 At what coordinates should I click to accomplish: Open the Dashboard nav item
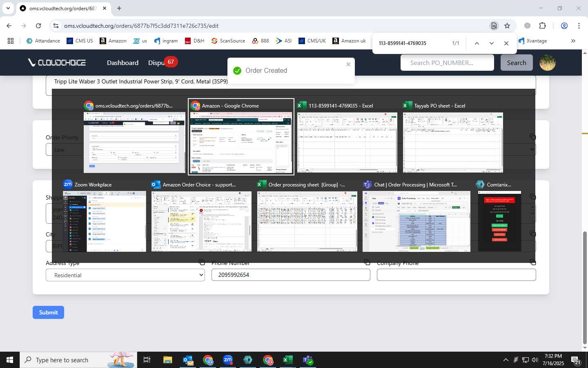(x=122, y=63)
